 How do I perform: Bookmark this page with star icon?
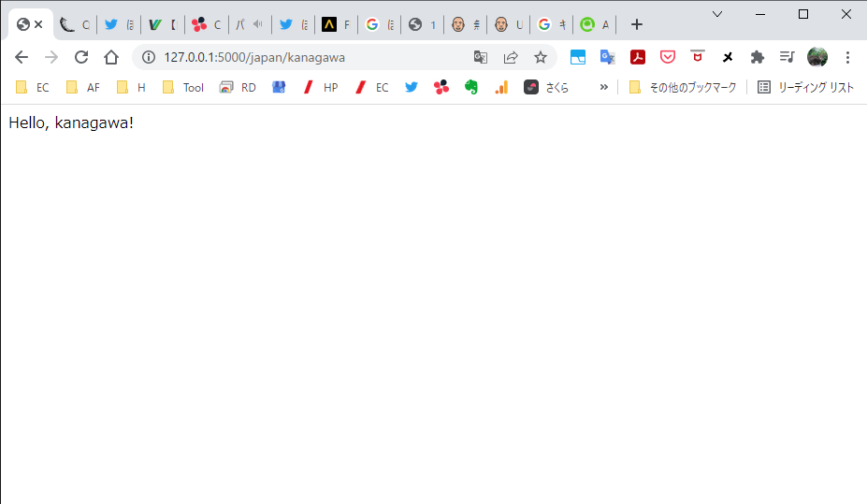point(540,57)
